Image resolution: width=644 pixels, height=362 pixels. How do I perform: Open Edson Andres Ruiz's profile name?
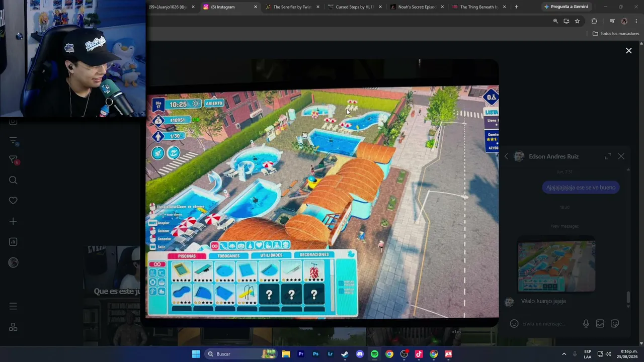click(553, 156)
